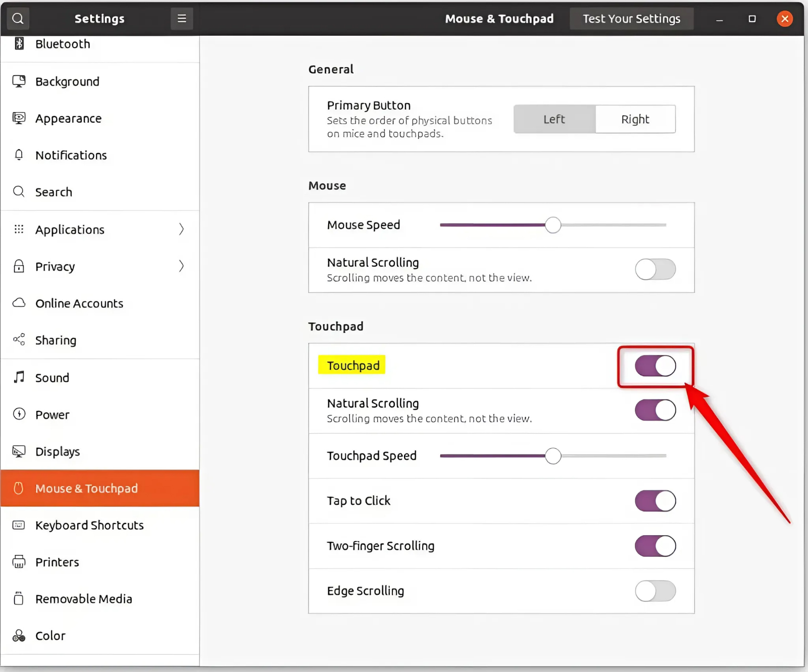Viewport: 808px width, 672px height.
Task: Open Power settings via its icon
Action: 19,414
